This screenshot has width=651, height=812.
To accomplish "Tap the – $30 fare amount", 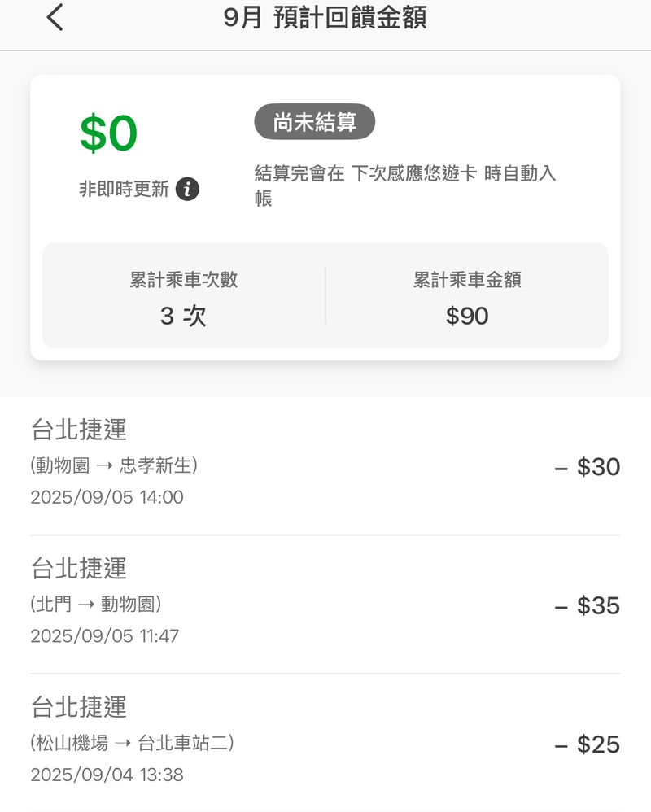I will tap(587, 466).
